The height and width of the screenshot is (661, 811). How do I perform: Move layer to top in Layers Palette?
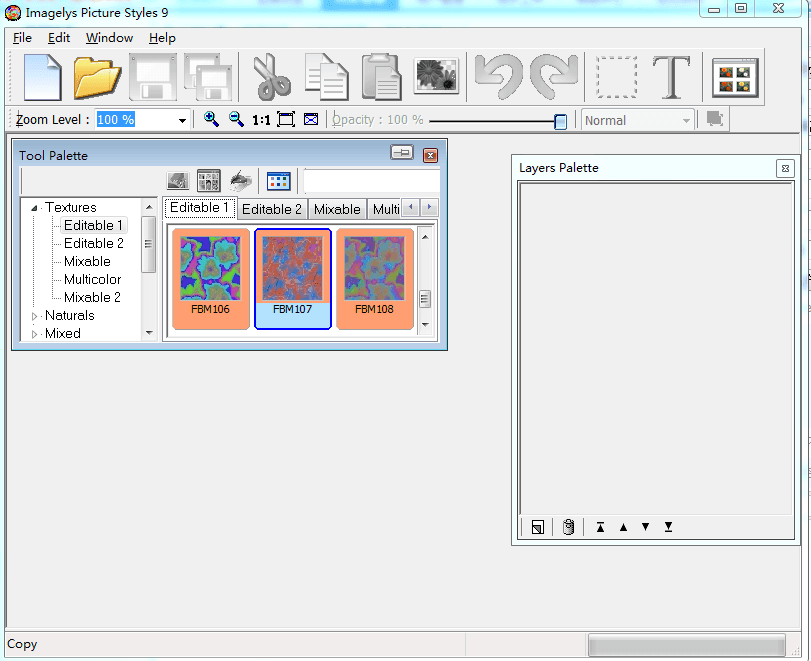pos(600,527)
